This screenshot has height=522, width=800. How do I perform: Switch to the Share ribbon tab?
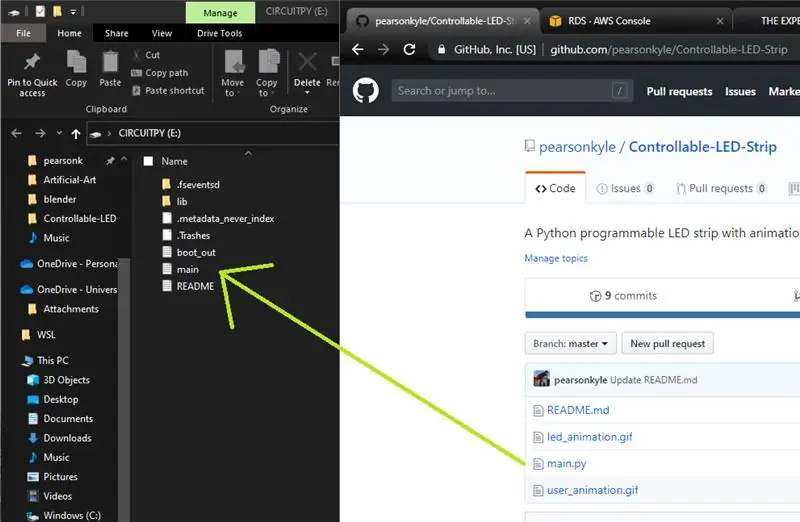pyautogui.click(x=116, y=33)
